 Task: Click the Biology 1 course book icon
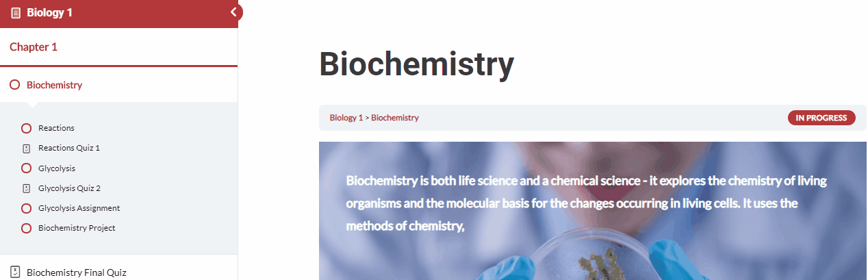[16, 13]
